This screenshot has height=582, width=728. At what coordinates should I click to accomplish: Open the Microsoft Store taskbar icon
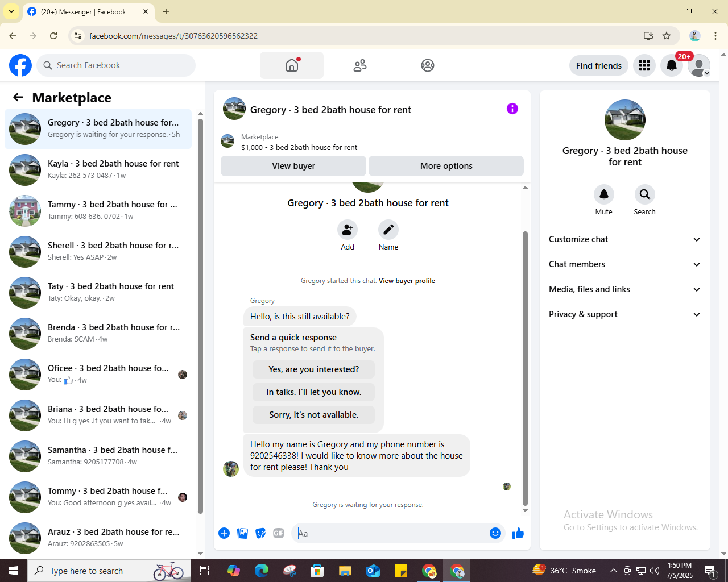point(317,571)
